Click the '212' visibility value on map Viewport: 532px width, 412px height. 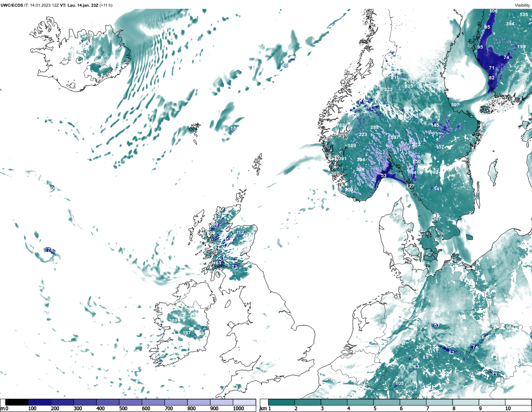point(417,144)
